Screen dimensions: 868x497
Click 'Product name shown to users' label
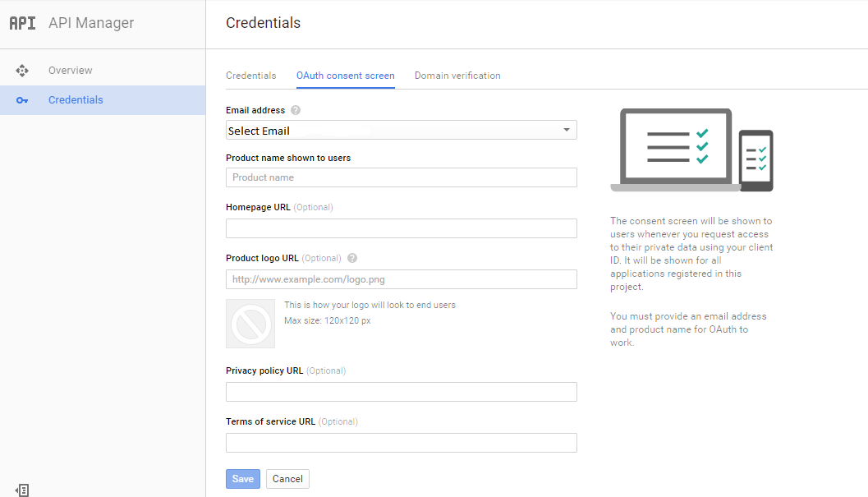[288, 158]
